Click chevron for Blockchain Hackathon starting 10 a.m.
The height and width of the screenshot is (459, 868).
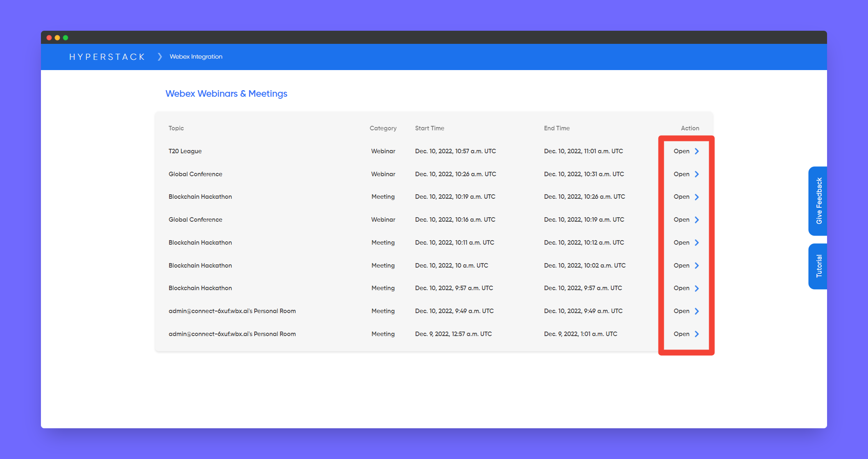(696, 266)
